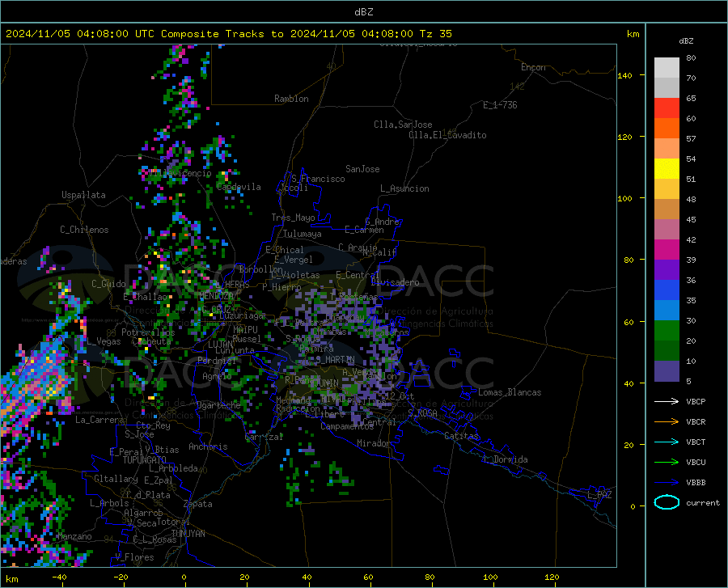
Task: Click the 'Ugarteche' map label
Action: (x=218, y=405)
